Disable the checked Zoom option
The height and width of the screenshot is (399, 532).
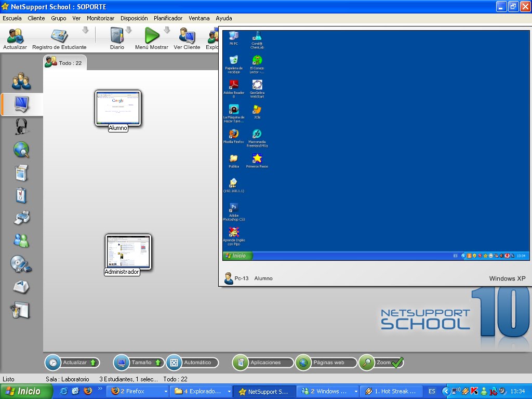[381, 362]
